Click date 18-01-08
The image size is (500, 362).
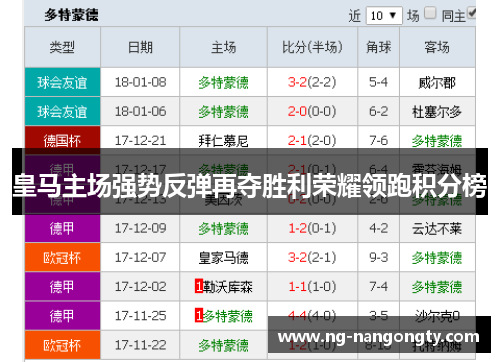(140, 82)
